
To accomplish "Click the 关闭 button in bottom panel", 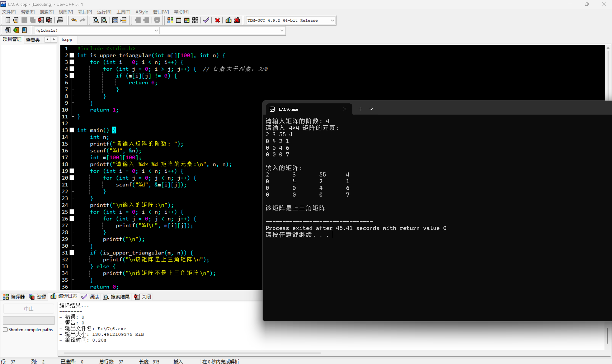I will 143,297.
